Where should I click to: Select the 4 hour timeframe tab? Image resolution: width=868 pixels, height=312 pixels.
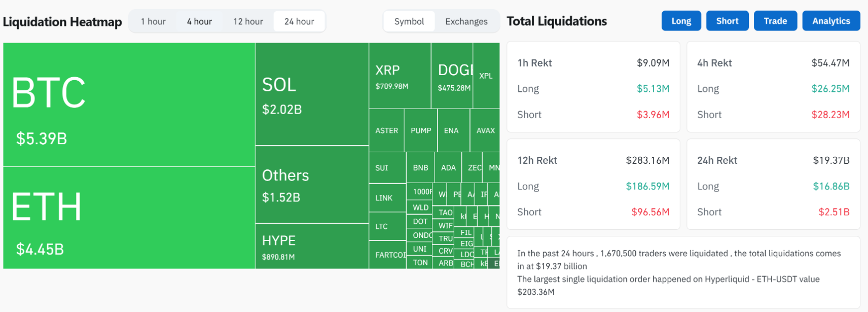tap(199, 21)
